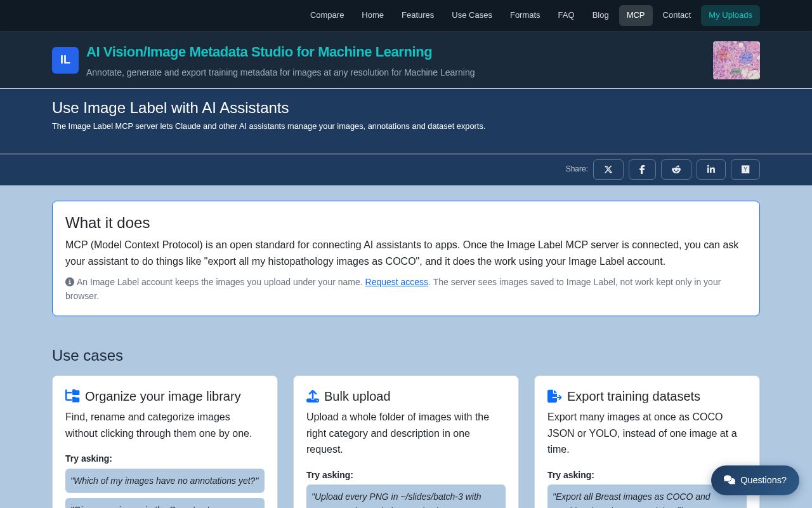Select the active MCP nav item
This screenshot has width=812, height=508.
click(636, 15)
